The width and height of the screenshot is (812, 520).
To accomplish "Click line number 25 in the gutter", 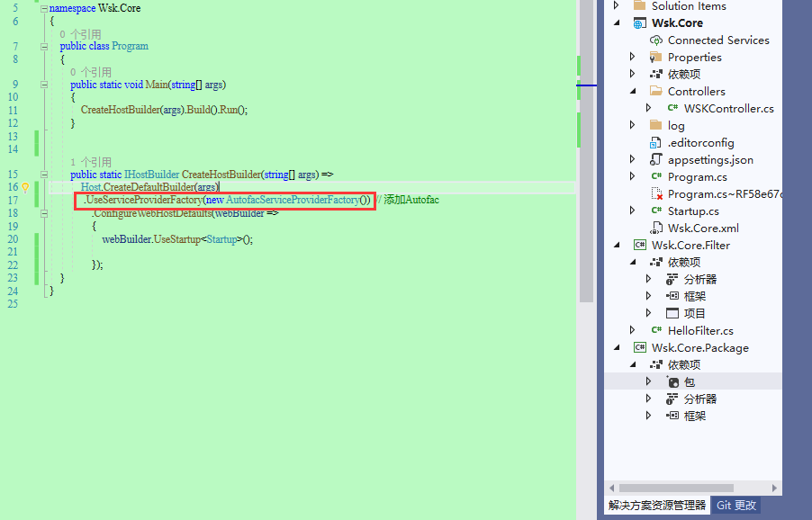I will tap(13, 304).
